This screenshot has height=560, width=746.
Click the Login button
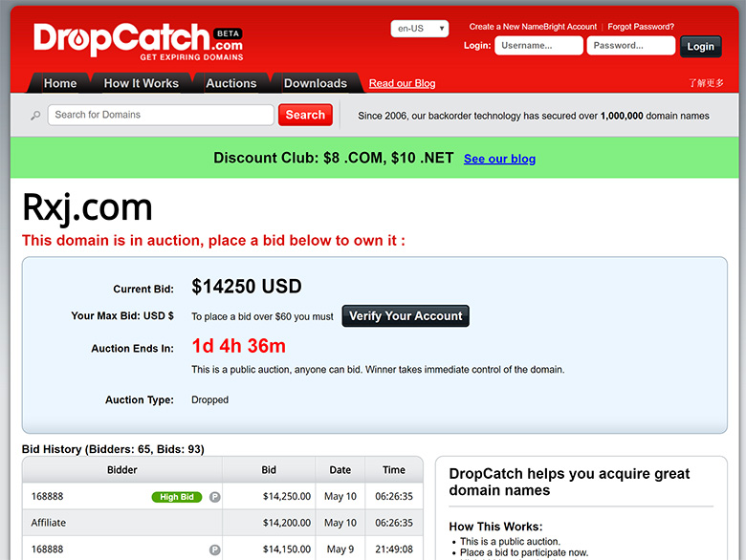[x=700, y=47]
